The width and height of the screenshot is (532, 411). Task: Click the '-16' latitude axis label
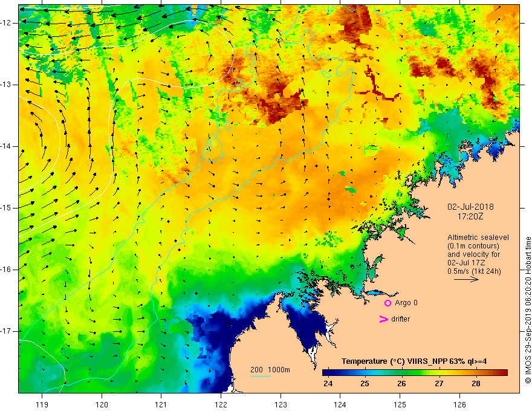(6, 270)
